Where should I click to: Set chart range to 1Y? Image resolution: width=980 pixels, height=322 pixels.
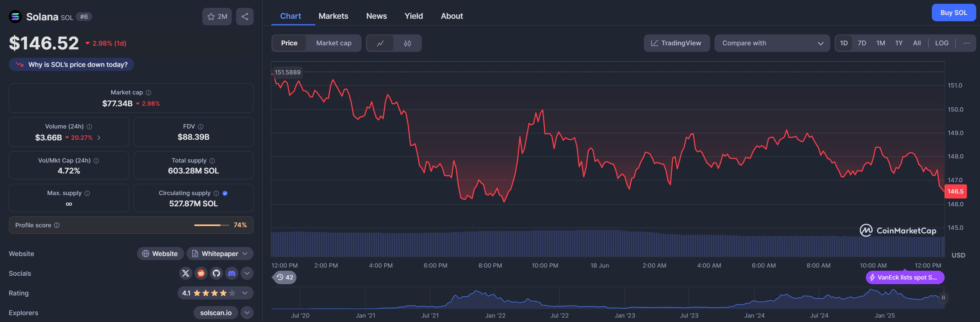(x=899, y=43)
